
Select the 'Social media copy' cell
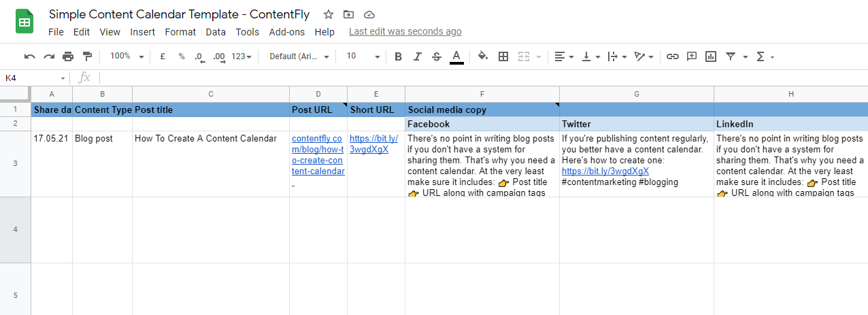[482, 110]
